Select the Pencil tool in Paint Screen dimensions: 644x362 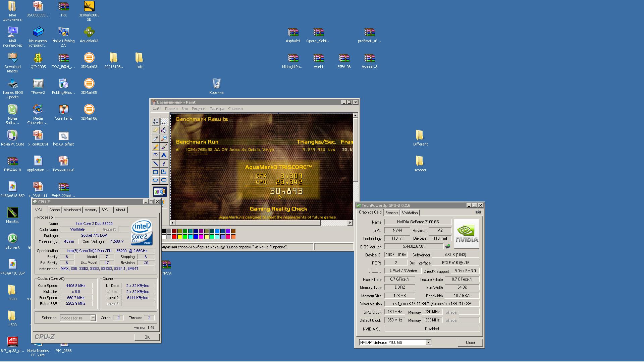[156, 146]
